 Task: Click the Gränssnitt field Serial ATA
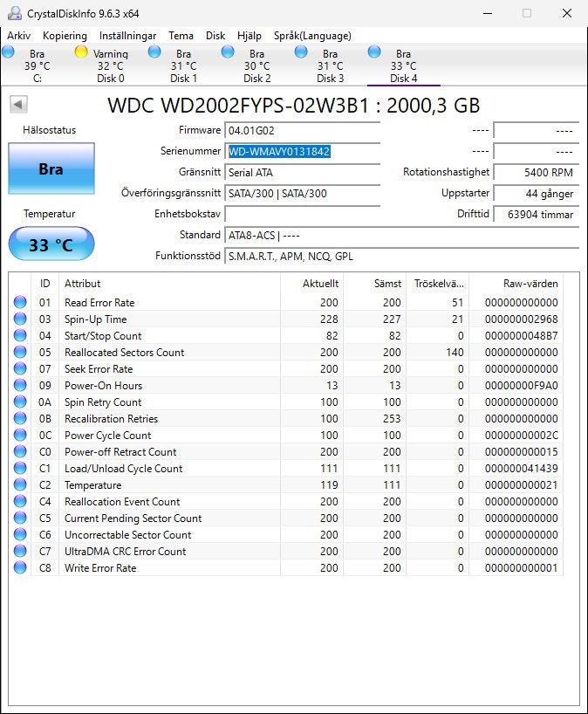[302, 173]
